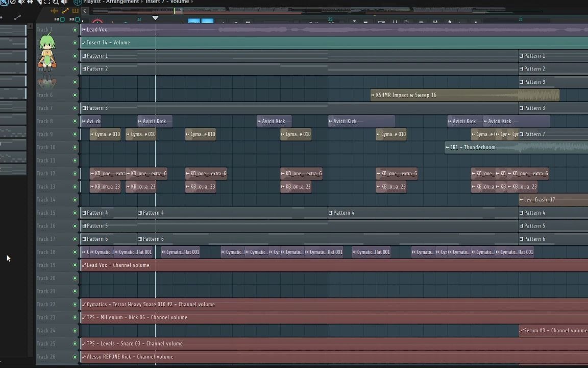
Task: Mute Track 10 with its green switch
Action: [75, 147]
